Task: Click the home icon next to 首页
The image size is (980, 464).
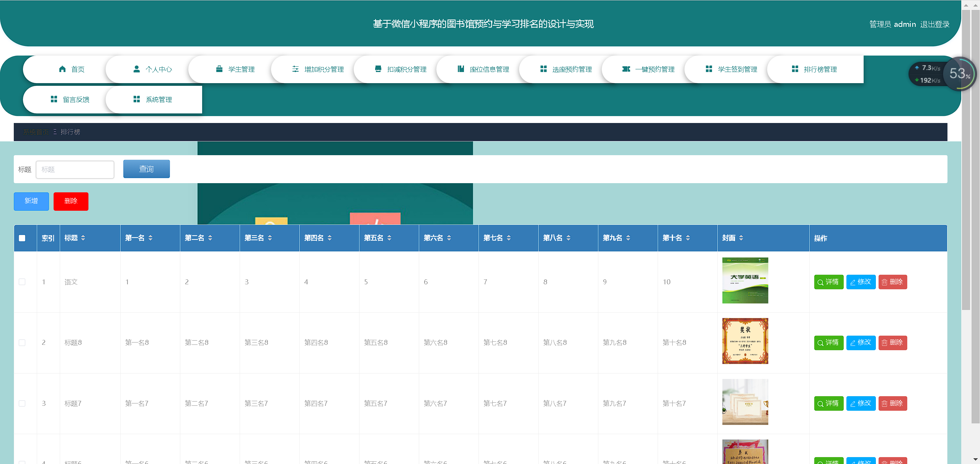Action: [62, 69]
